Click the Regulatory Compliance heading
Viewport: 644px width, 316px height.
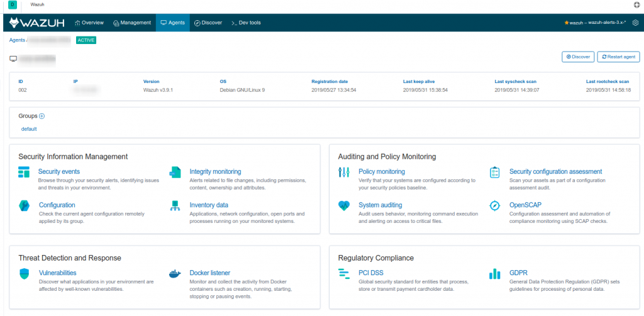pos(376,258)
